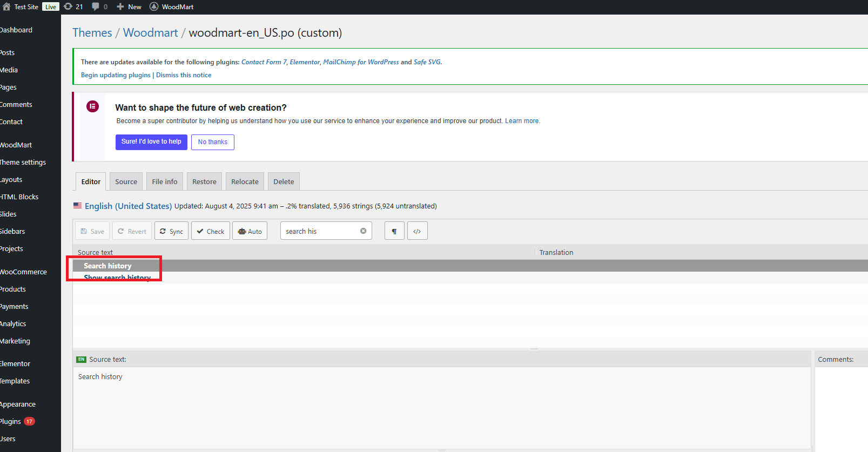
Task: Switch to the Editor tab
Action: (91, 181)
